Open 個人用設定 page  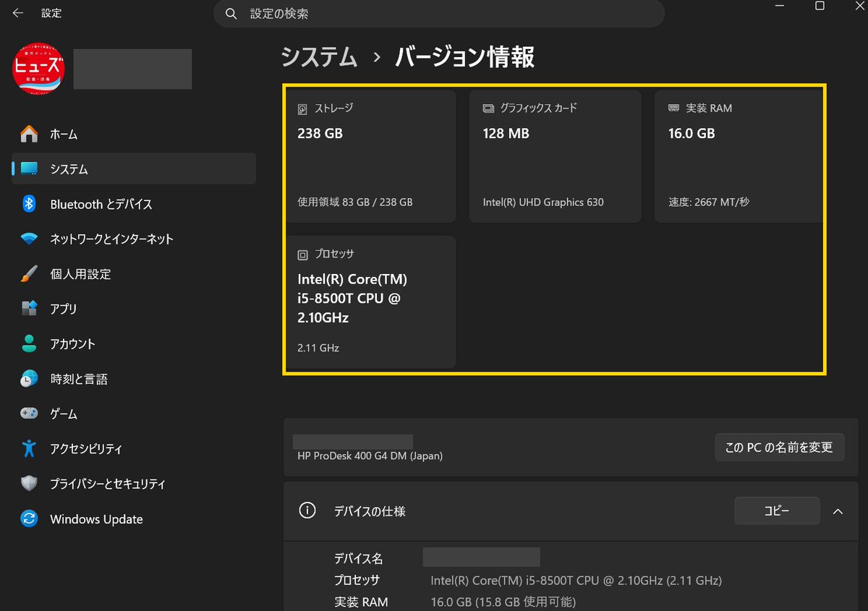[x=134, y=273]
